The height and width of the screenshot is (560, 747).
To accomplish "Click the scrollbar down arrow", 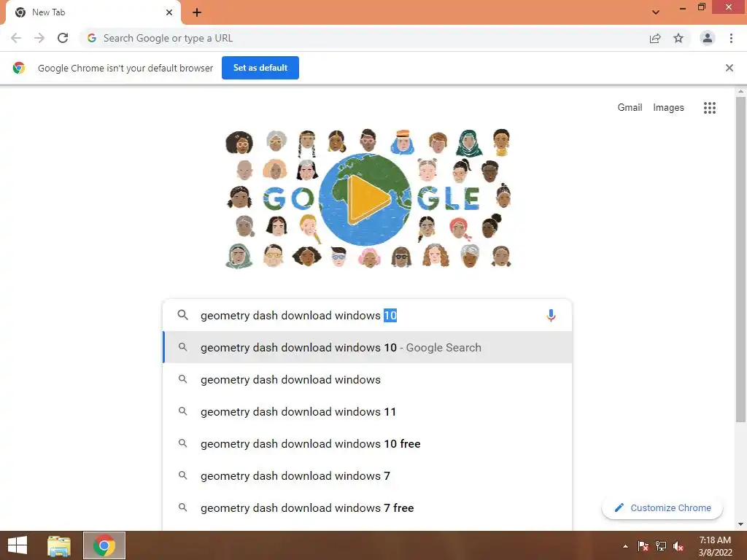I will (x=740, y=524).
